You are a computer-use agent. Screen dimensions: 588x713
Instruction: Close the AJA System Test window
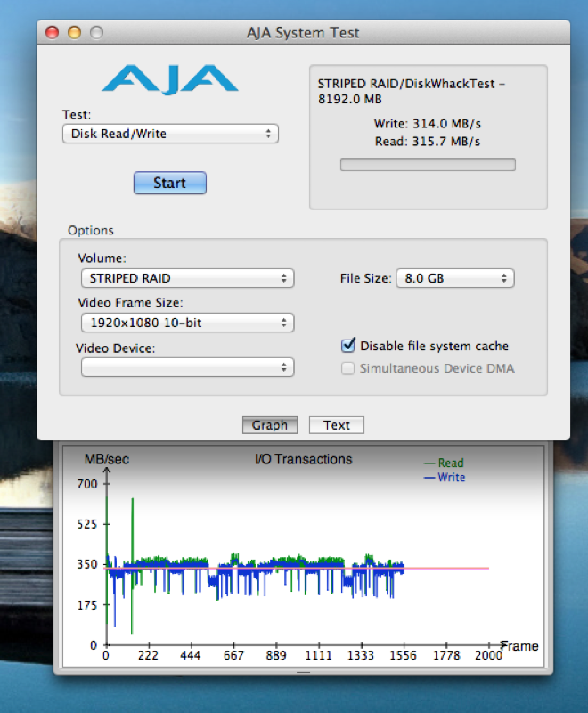coord(53,33)
